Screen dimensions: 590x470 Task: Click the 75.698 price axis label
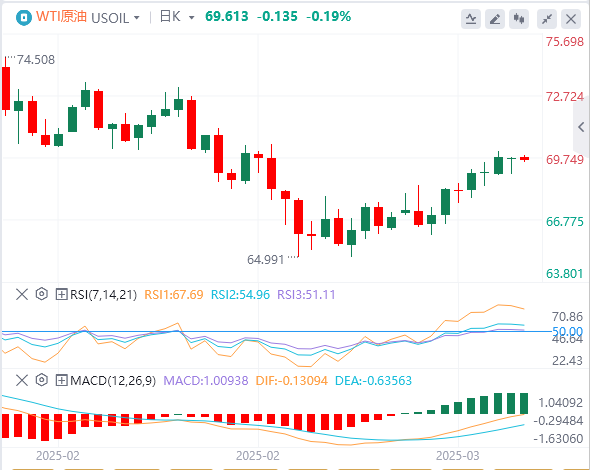tap(565, 41)
